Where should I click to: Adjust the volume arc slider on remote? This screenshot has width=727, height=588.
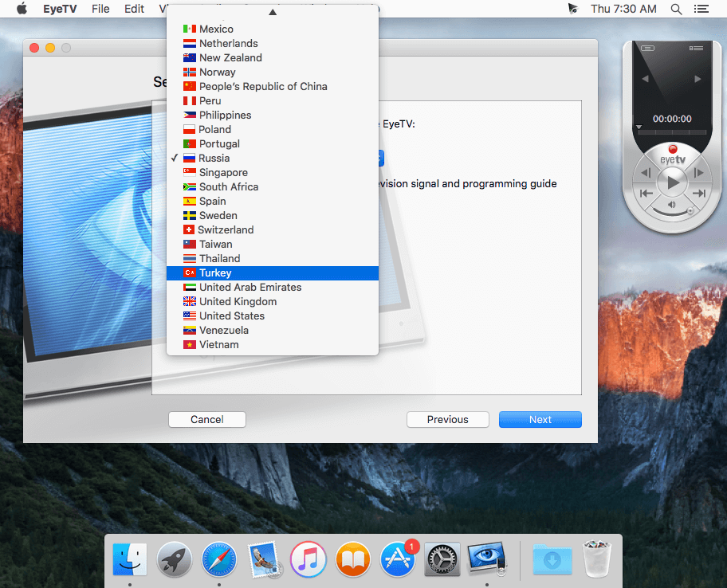tap(672, 211)
